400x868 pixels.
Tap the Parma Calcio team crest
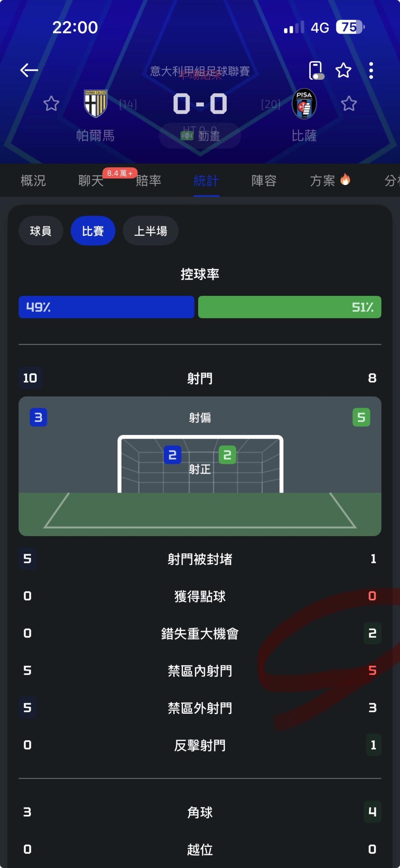pyautogui.click(x=96, y=104)
